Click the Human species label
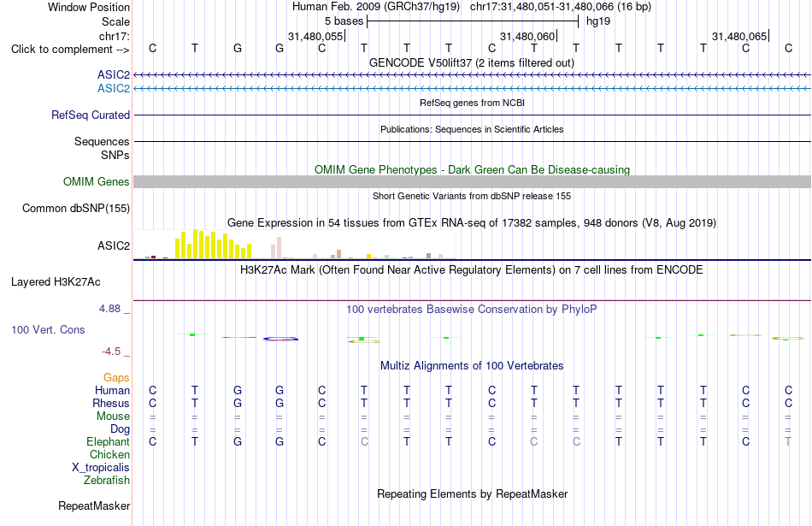Viewport: 812px width, 526px height. click(x=112, y=390)
